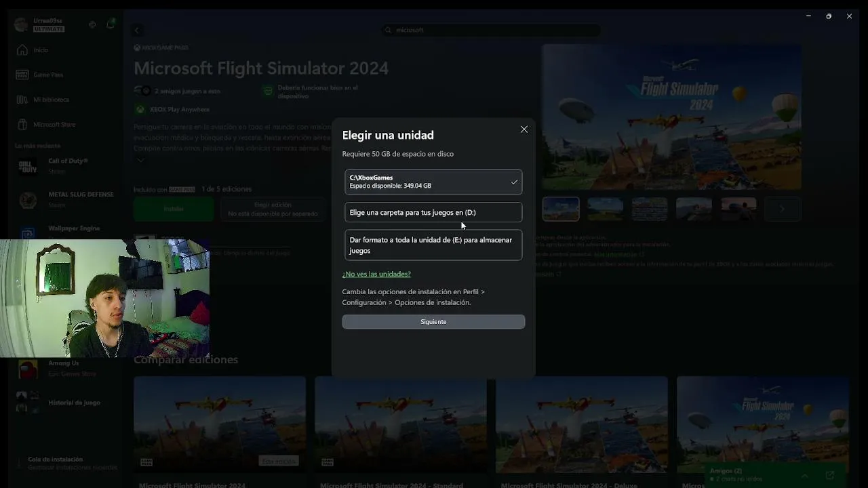
Task: Click the Siguiente button
Action: click(433, 322)
